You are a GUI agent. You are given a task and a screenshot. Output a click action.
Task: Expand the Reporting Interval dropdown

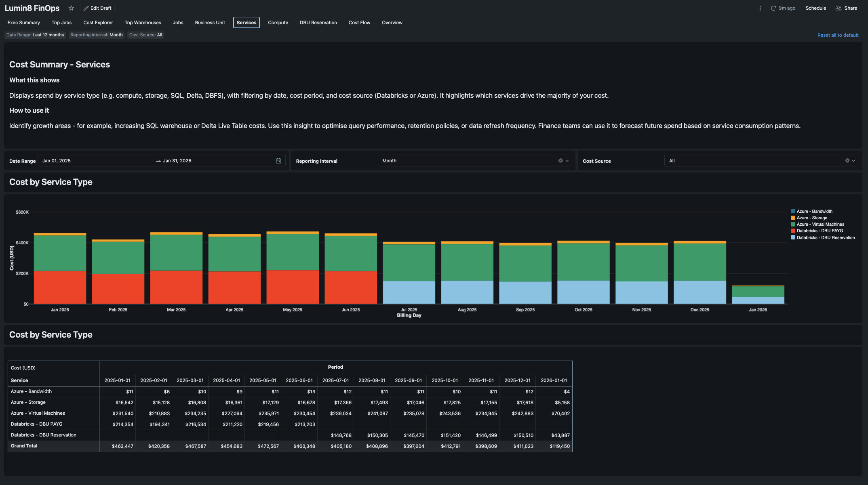[567, 161]
